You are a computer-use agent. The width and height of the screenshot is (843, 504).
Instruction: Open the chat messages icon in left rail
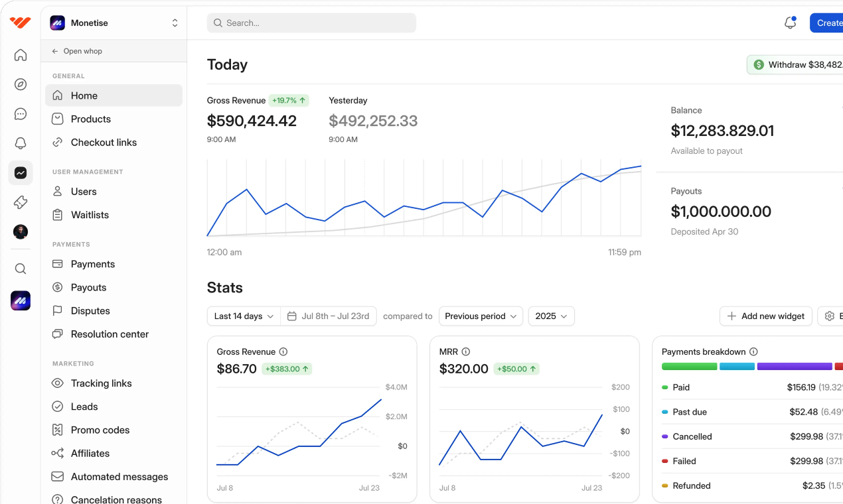point(20,114)
